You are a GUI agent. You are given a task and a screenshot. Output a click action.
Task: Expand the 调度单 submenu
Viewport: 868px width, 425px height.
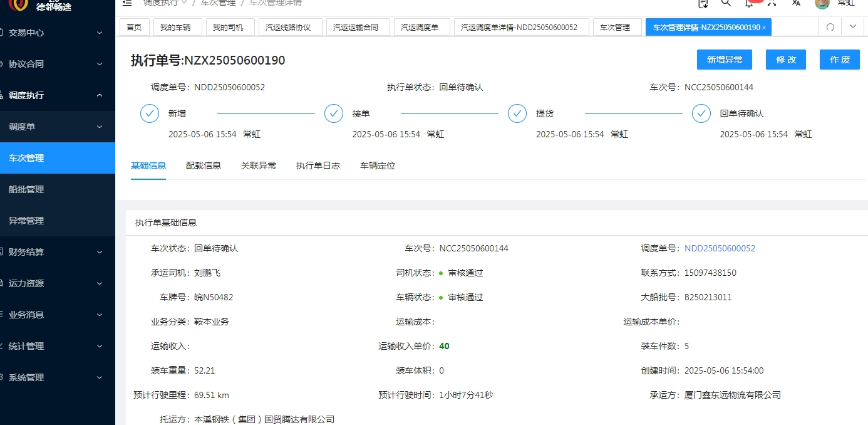pyautogui.click(x=58, y=127)
